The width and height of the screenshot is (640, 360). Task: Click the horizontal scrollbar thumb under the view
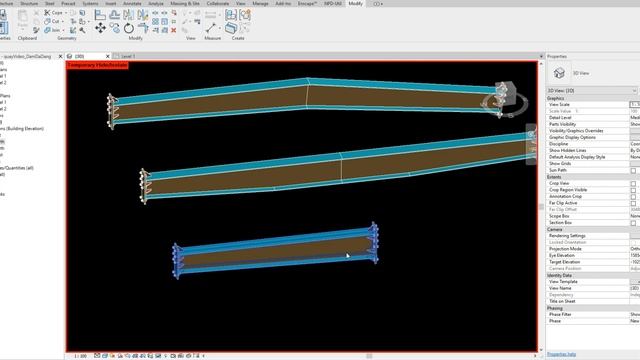click(369, 356)
